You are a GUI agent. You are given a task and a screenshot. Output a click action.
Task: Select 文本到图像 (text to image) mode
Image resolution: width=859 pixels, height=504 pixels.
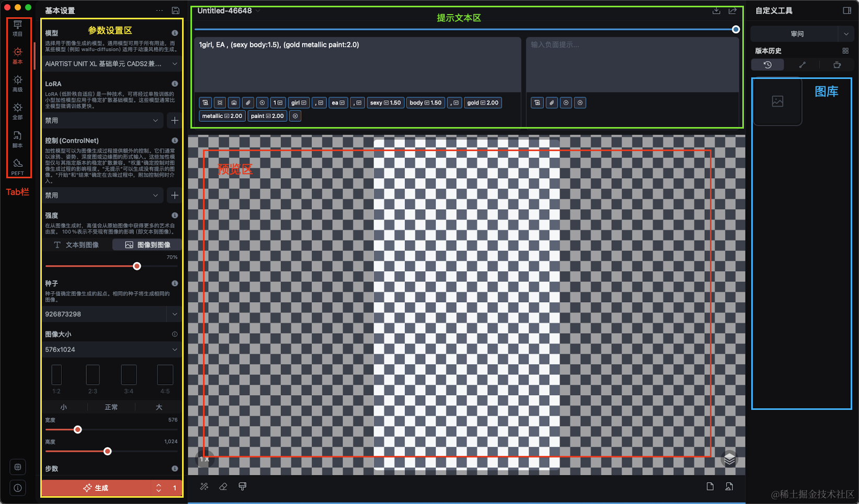(x=77, y=245)
